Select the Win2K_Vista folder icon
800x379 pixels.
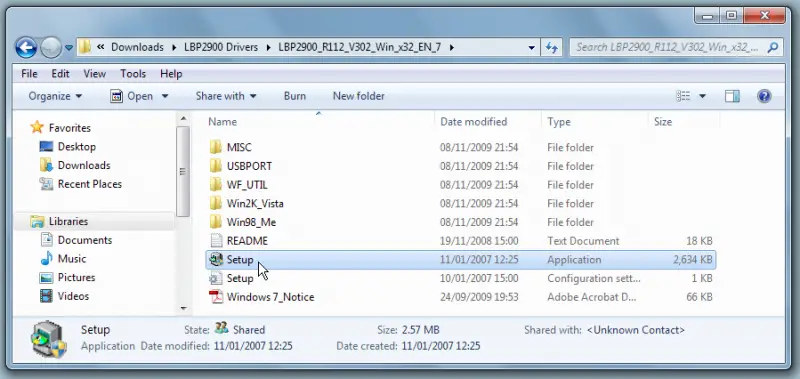click(216, 204)
